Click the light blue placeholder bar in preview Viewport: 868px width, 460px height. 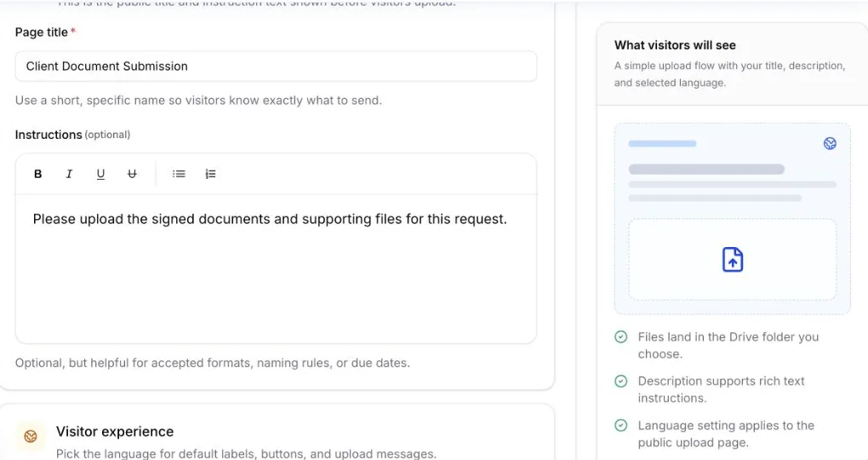(662, 144)
